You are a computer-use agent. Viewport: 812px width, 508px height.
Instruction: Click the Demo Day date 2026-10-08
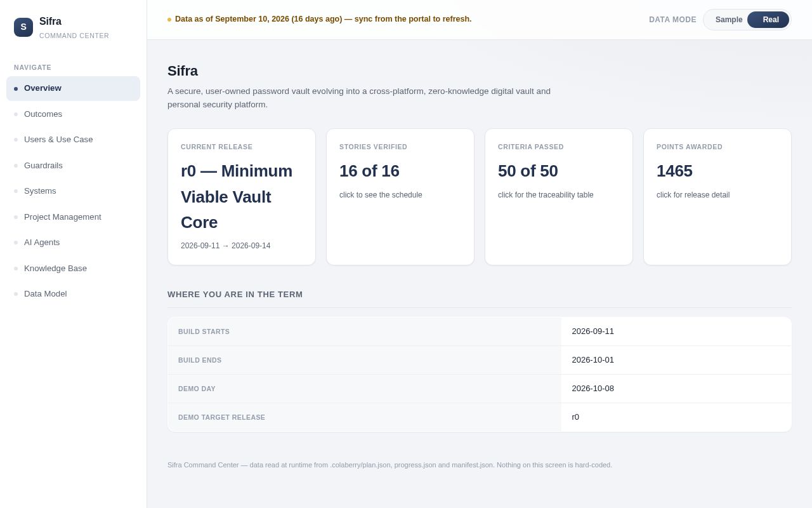(x=593, y=389)
